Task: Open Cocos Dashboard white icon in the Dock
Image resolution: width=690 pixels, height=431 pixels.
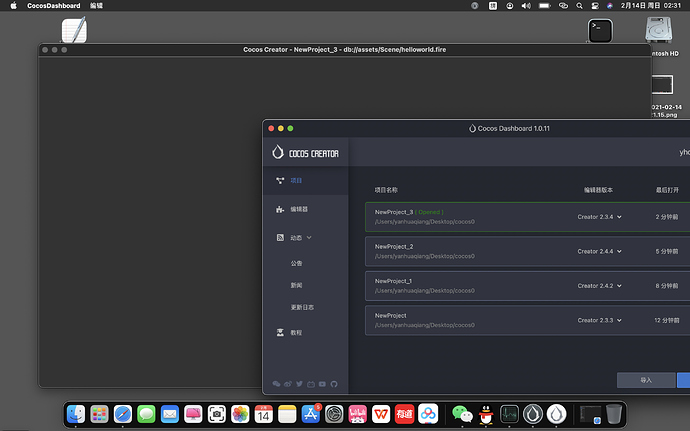Action: click(x=556, y=414)
